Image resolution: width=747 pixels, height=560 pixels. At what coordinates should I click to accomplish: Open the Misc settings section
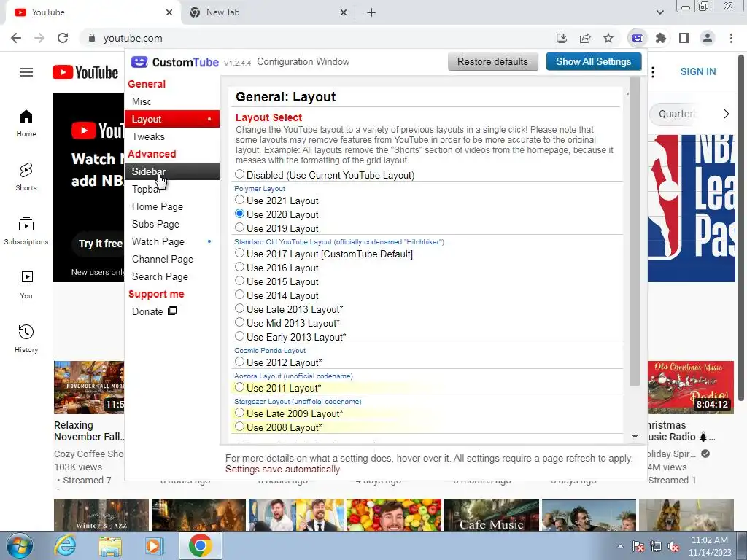(172, 101)
